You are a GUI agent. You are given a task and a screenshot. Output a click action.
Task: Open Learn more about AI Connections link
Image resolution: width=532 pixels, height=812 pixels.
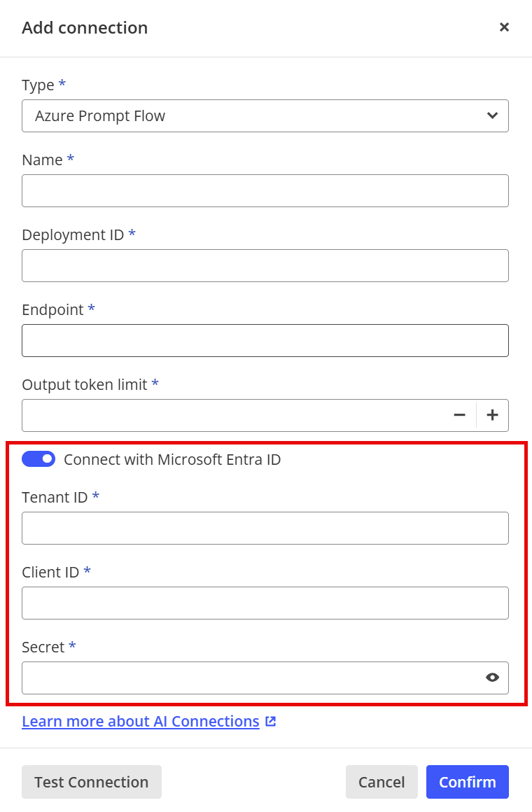(141, 722)
